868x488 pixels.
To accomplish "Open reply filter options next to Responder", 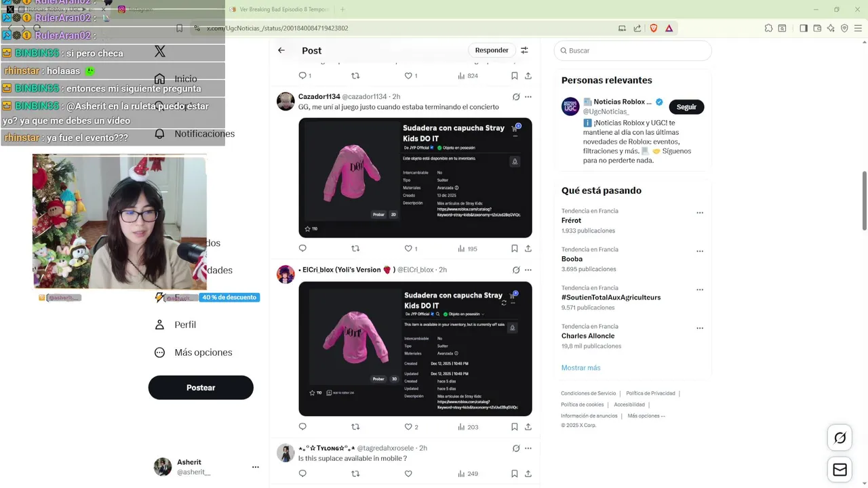I will [524, 50].
